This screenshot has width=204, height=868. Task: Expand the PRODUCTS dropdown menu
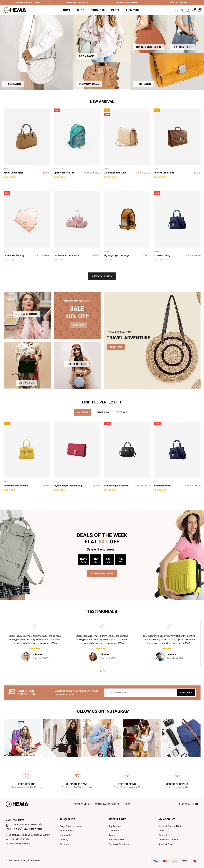(99, 10)
